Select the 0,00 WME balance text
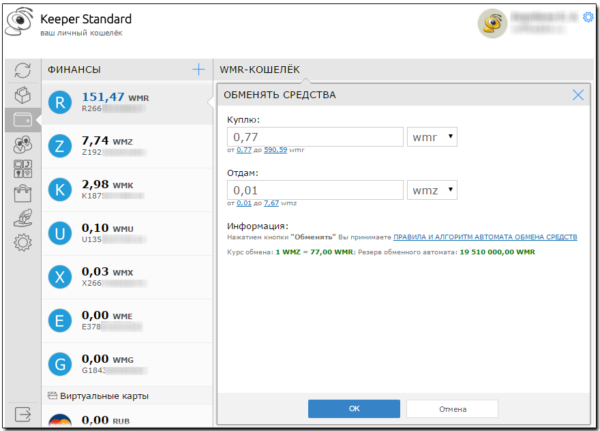600x431 pixels. coord(107,315)
